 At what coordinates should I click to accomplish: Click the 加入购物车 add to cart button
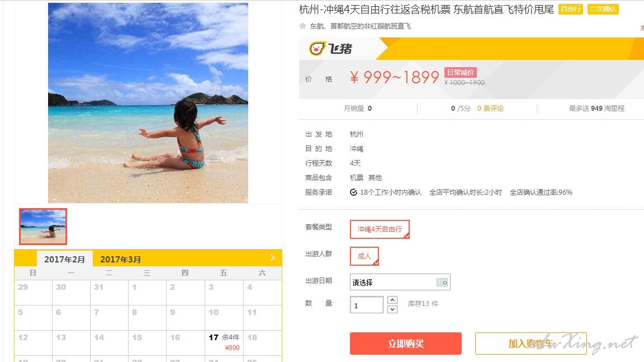point(531,344)
